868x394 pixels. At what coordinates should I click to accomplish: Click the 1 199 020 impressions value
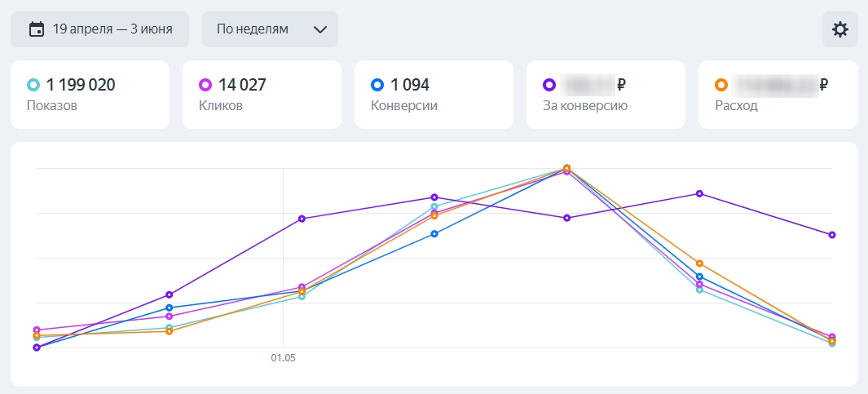point(81,85)
